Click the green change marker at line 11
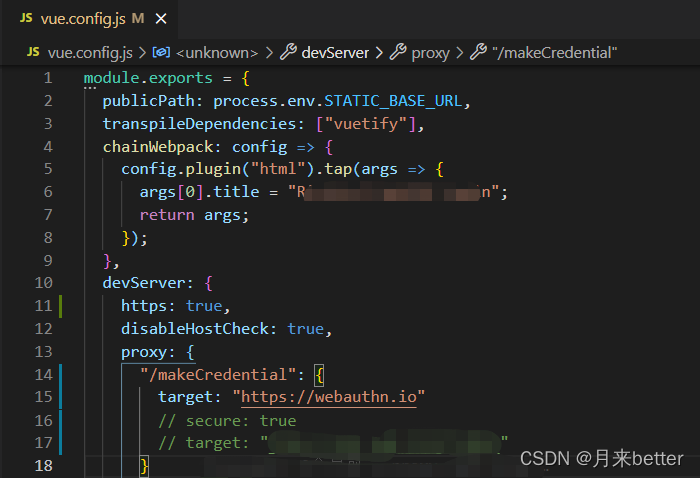 [x=60, y=306]
